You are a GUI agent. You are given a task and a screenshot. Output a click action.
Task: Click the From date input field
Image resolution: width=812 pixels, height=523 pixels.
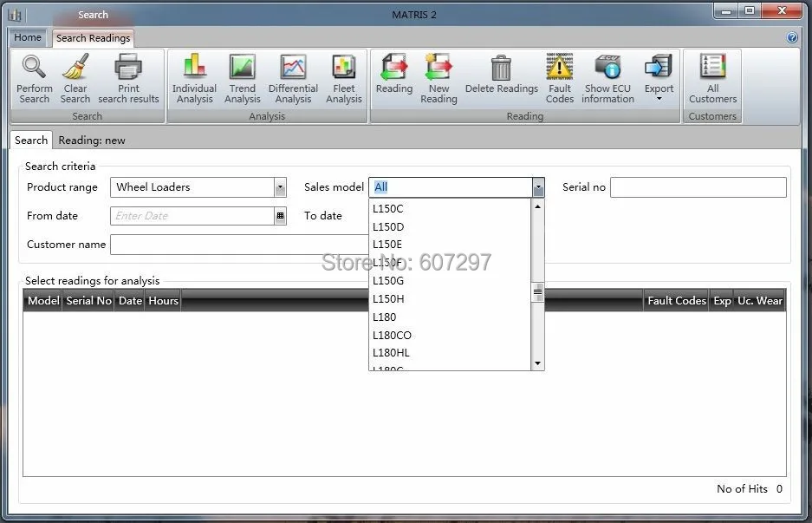pos(192,216)
